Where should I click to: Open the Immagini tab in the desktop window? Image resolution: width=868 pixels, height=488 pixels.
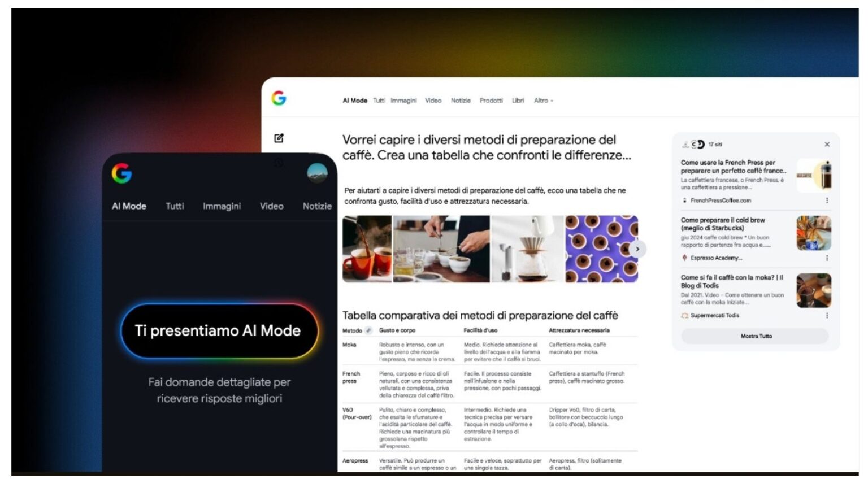point(403,101)
